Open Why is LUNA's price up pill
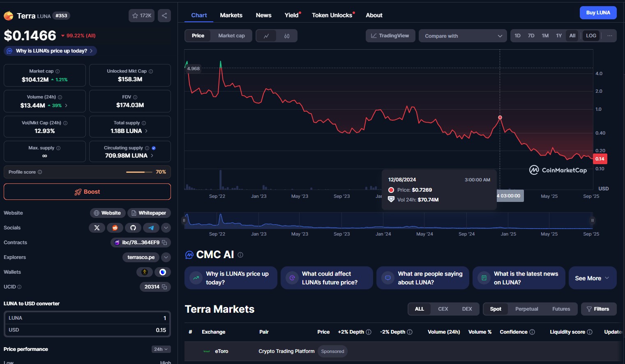The height and width of the screenshot is (364, 625). click(x=51, y=51)
